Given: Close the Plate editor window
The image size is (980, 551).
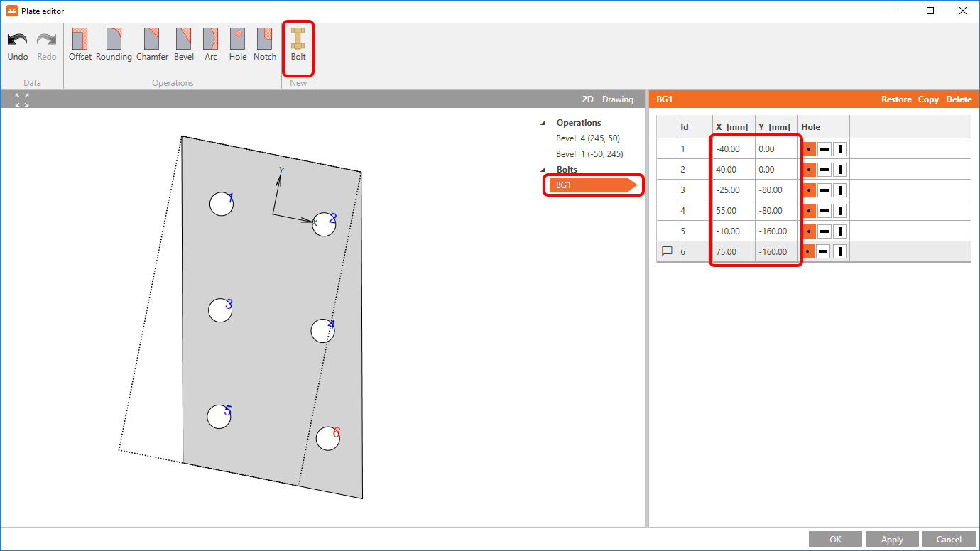Looking at the screenshot, I should click(963, 11).
